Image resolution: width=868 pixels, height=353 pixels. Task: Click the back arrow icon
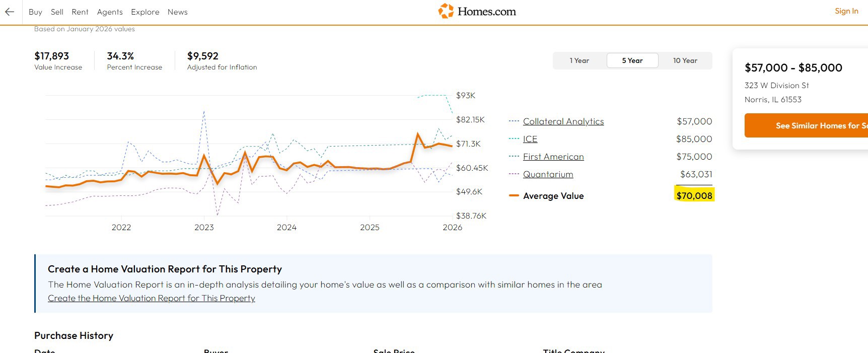[10, 12]
